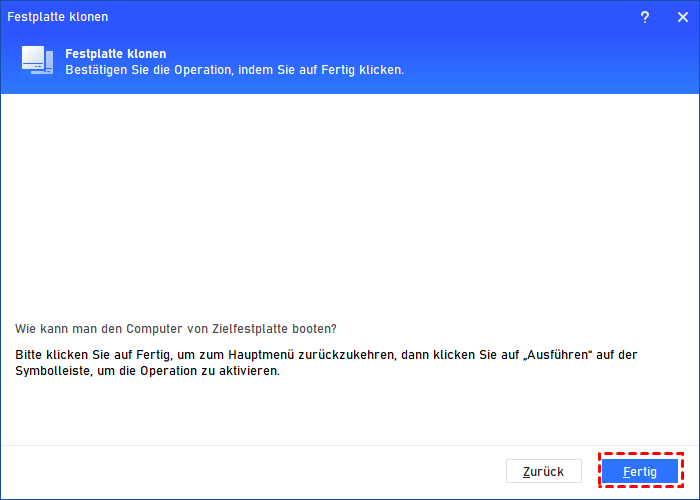Go back with the Zurück button

pos(543,471)
